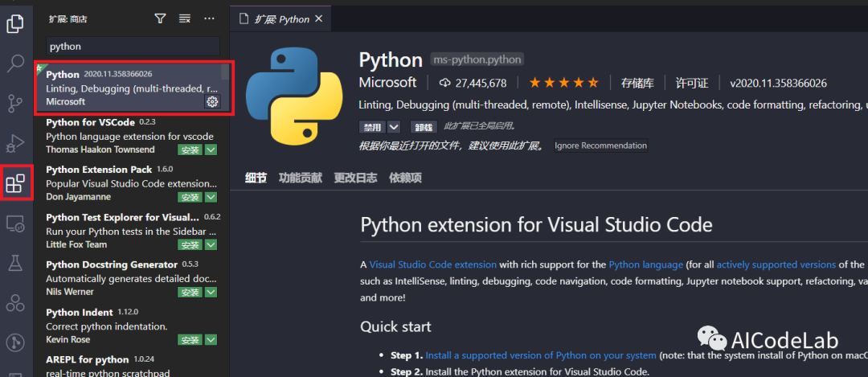Screen dimensions: 868x377
Task: Select Python Test Explorer extension entry
Action: (131, 230)
